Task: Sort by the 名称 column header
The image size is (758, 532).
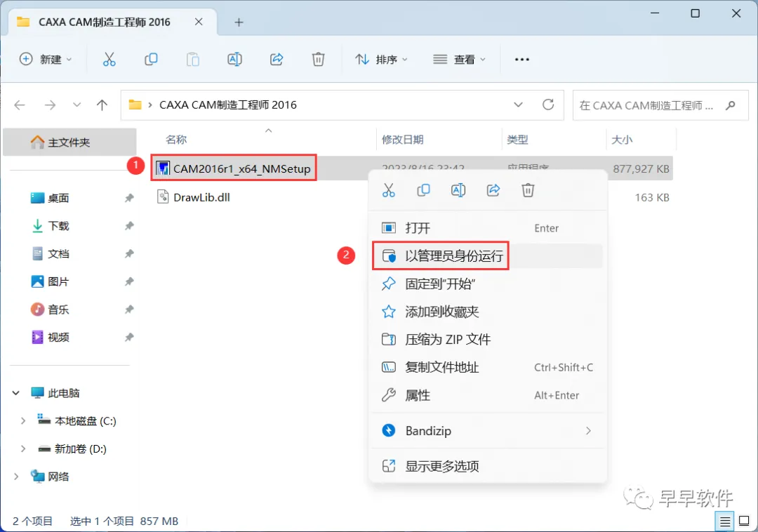Action: (x=176, y=140)
